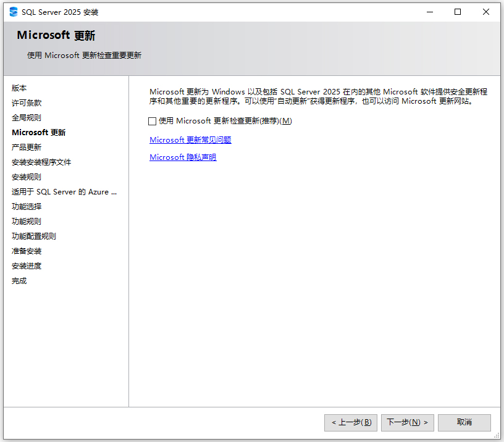The image size is (504, 442).
Task: Select the bold Microsoft 更新 sidebar step
Action: (x=38, y=132)
